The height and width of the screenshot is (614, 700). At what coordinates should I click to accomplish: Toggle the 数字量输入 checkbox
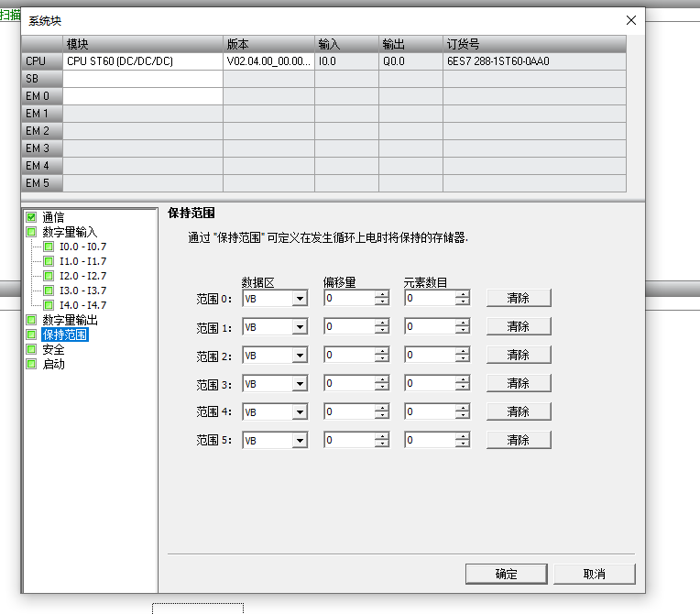pos(31,232)
